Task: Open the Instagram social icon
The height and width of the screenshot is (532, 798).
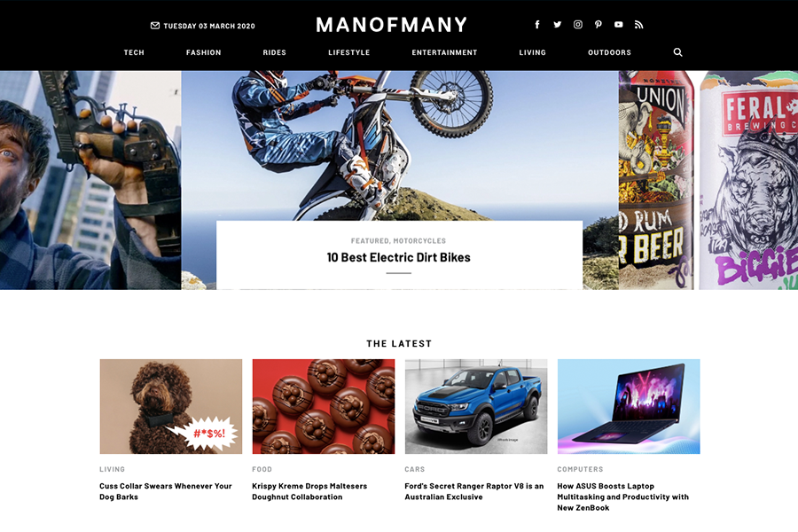Action: pyautogui.click(x=577, y=25)
